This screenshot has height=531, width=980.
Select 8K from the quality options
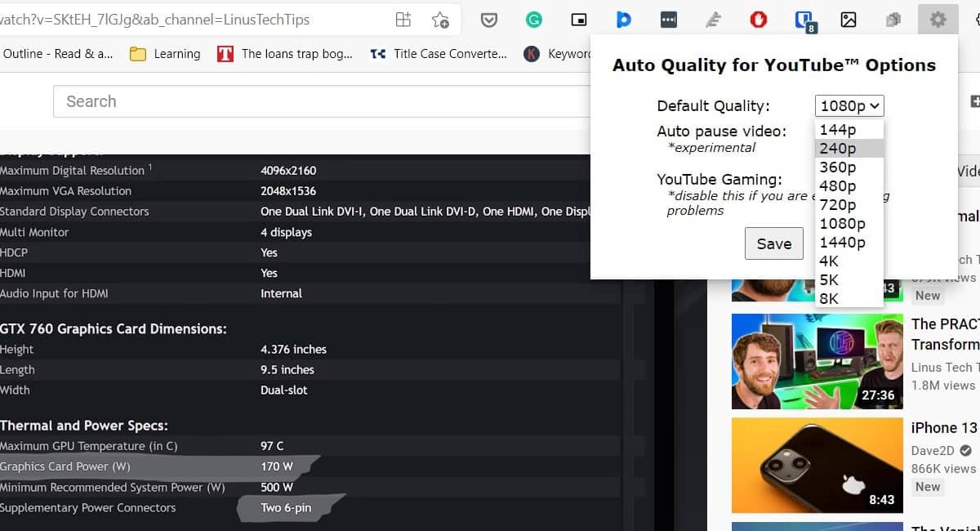click(829, 298)
